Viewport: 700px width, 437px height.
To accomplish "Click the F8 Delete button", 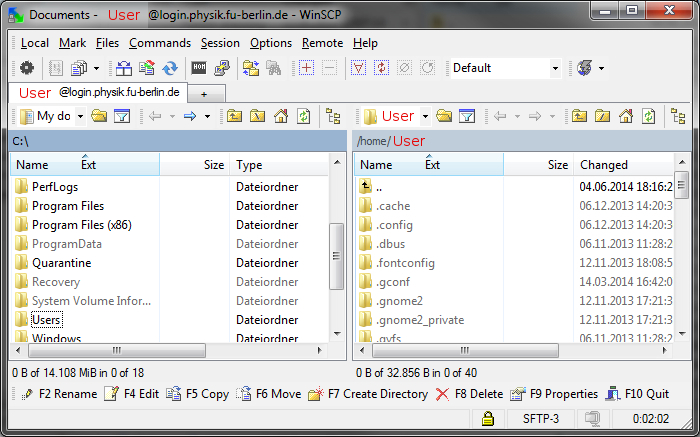I will pos(469,394).
